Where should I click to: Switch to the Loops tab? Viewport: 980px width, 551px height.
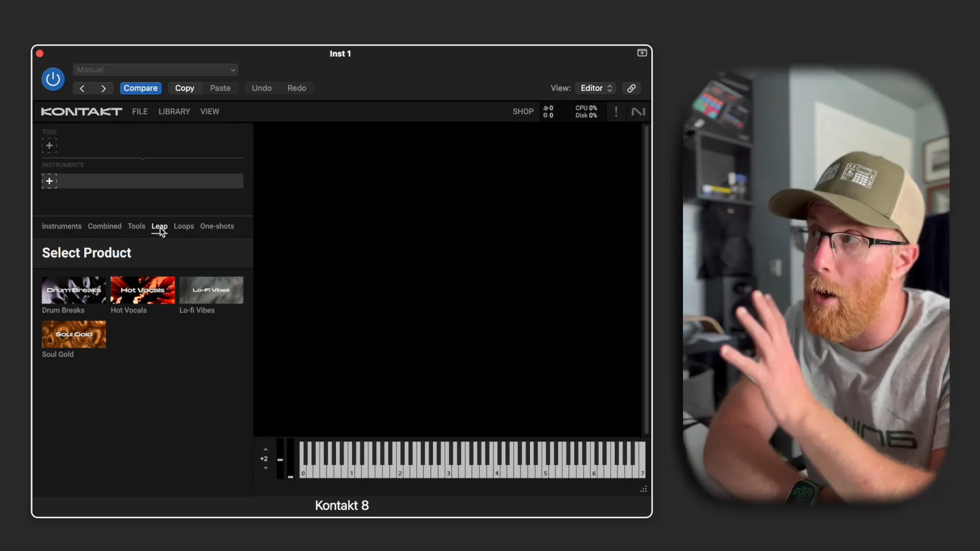tap(184, 227)
